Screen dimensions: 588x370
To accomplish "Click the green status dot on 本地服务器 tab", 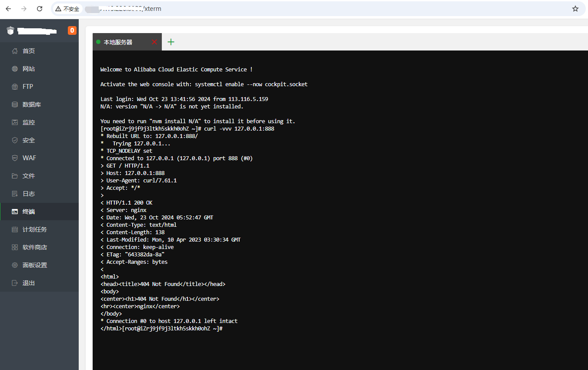I will [98, 42].
